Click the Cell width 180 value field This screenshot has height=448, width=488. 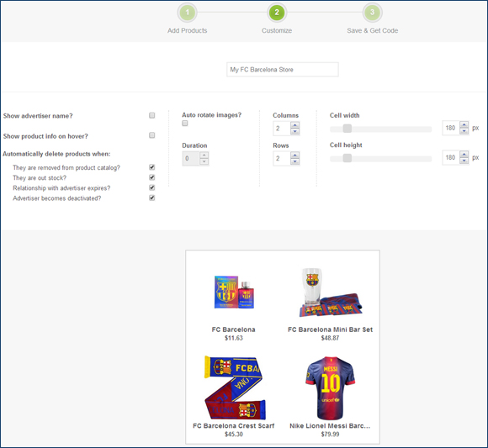pyautogui.click(x=451, y=128)
